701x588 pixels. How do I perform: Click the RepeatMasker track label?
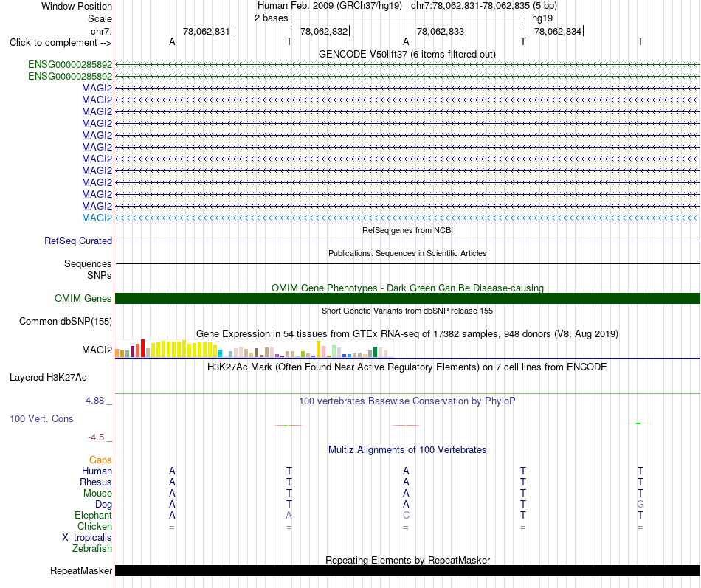point(81,570)
